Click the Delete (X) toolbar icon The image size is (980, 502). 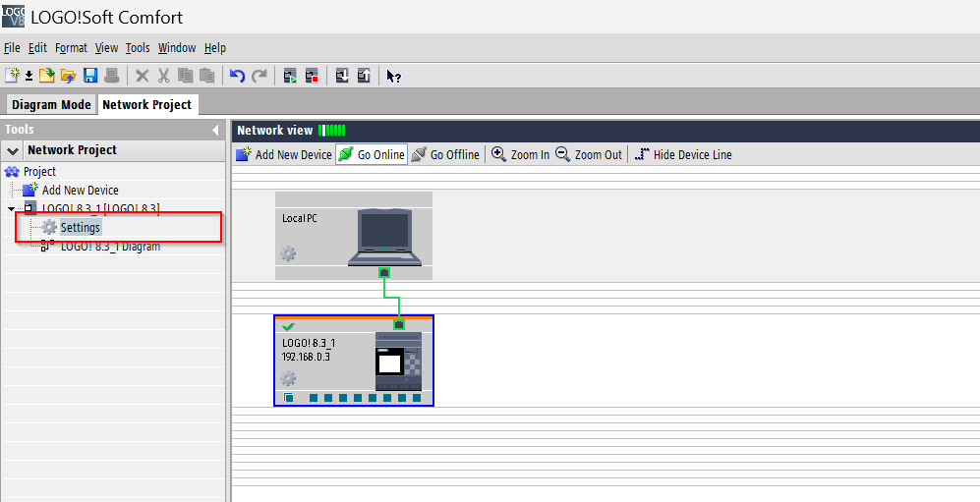click(143, 77)
